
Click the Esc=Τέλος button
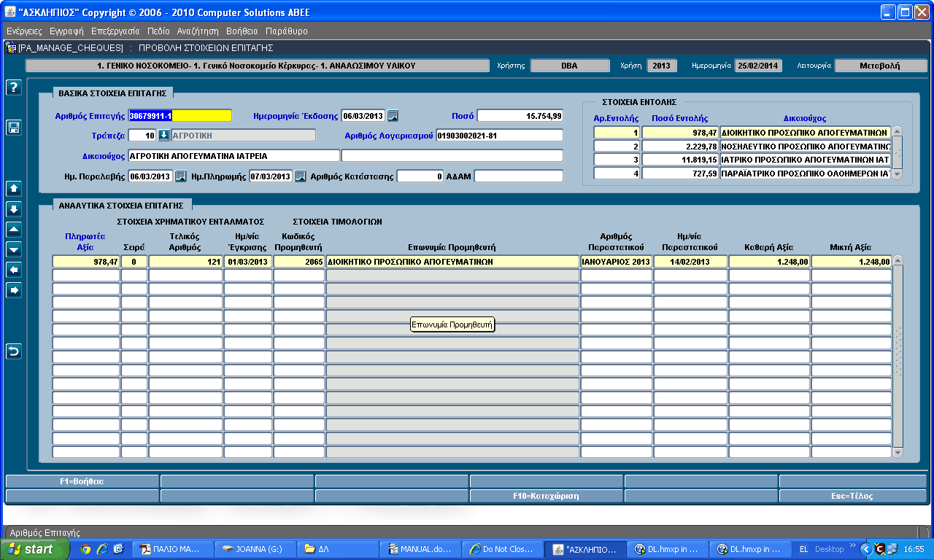[852, 496]
